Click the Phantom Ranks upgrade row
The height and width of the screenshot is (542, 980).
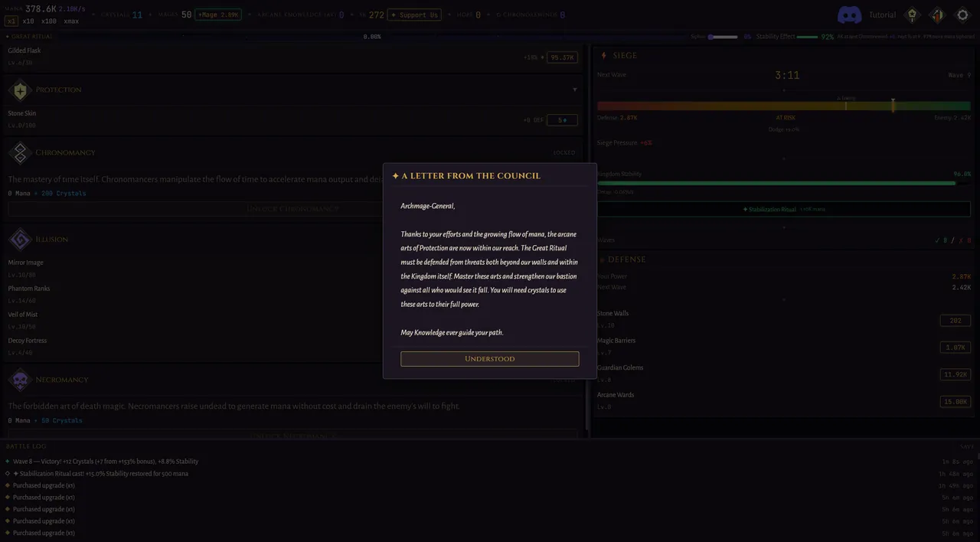292,294
